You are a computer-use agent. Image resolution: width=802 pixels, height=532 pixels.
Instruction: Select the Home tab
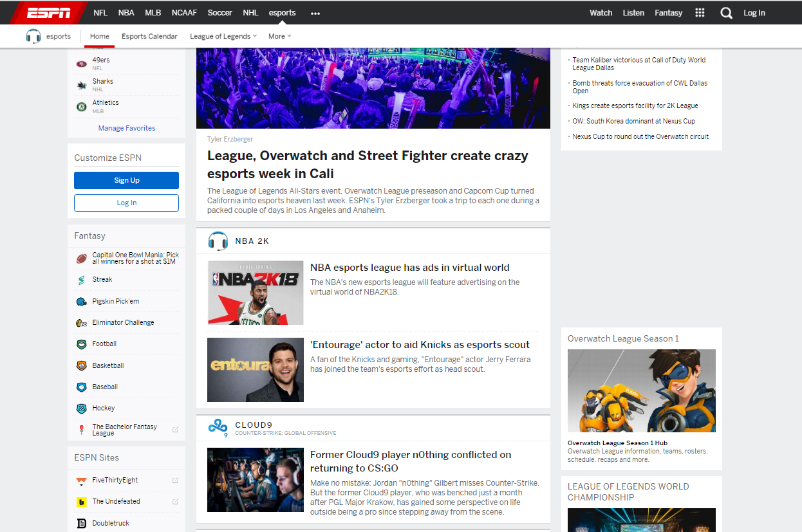[100, 36]
